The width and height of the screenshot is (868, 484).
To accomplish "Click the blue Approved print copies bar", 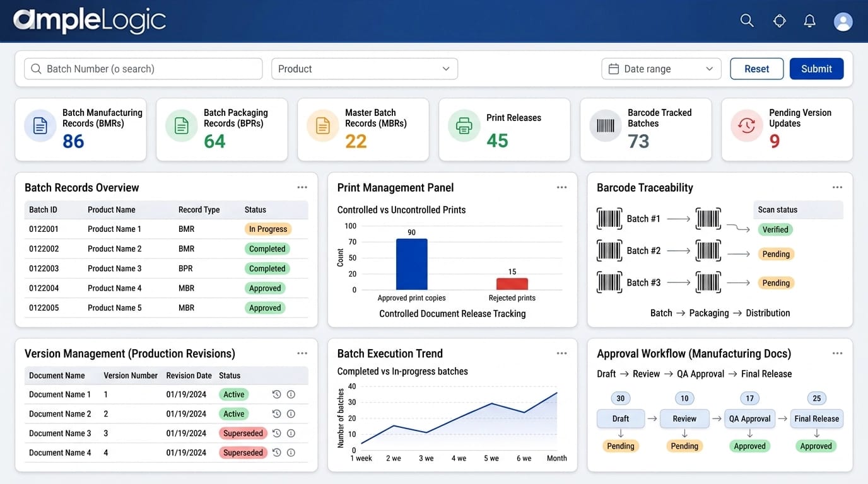I will 411,264.
